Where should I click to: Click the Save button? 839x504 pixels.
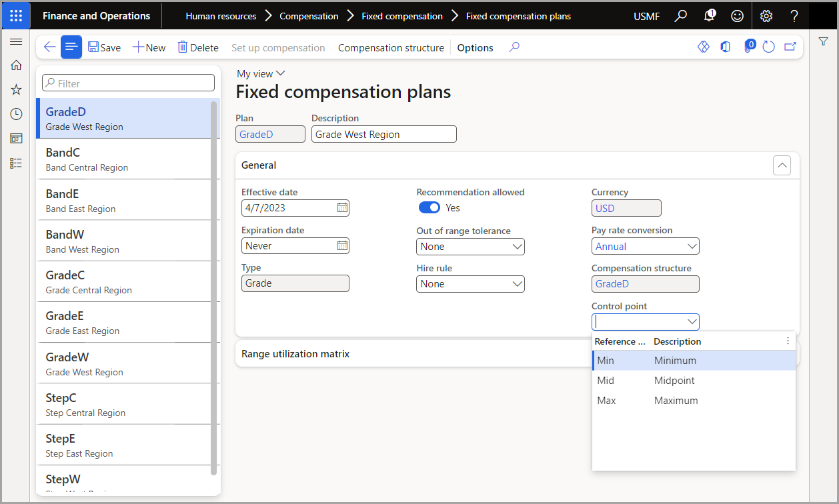[104, 47]
